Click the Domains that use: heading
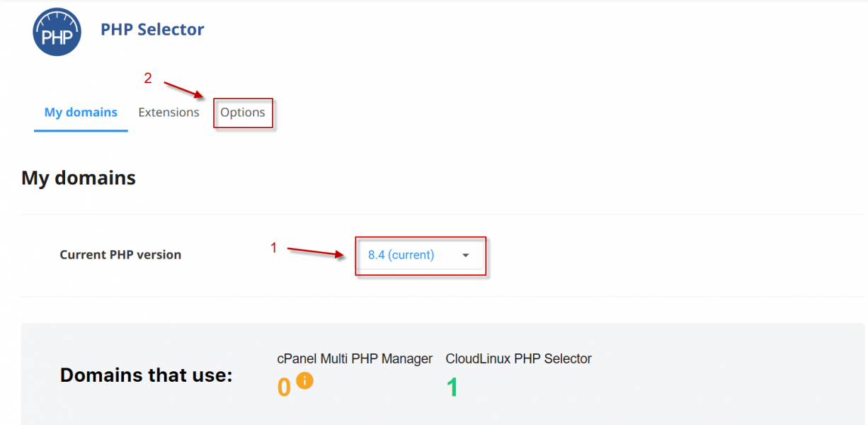Viewport: 868px width, 425px height. coord(147,375)
